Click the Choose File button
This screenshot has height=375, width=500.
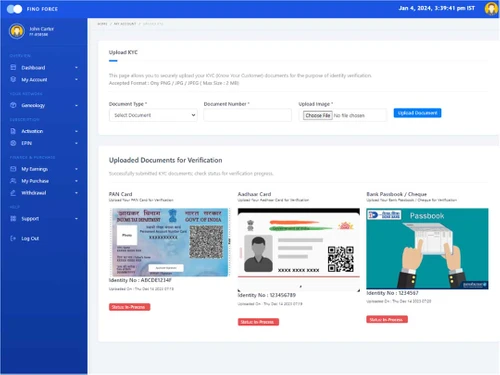318,115
